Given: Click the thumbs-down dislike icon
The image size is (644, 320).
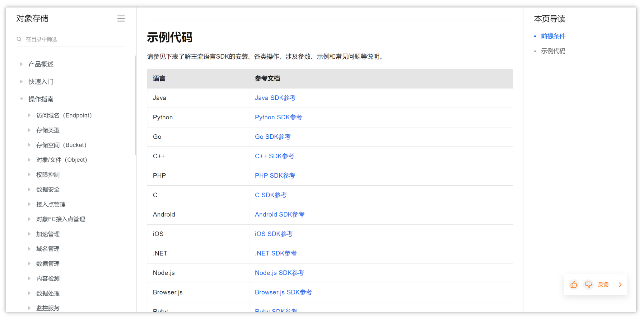Looking at the screenshot, I should pos(588,284).
